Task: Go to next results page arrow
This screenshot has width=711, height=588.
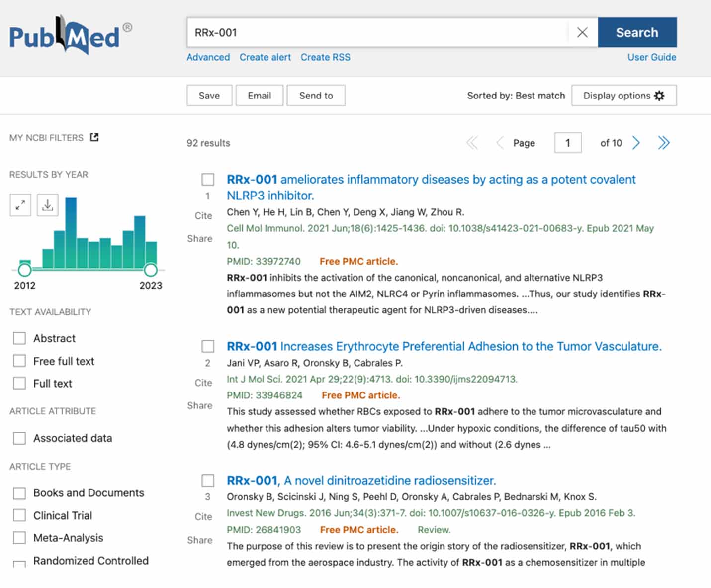Action: click(x=636, y=143)
